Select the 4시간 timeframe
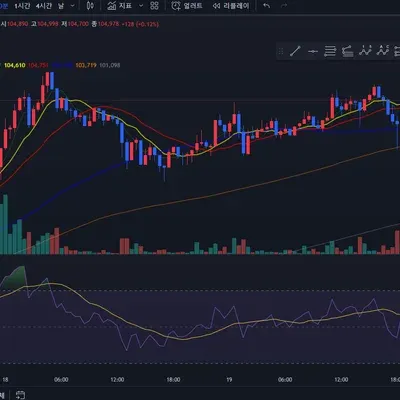The image size is (400, 400). (44, 6)
